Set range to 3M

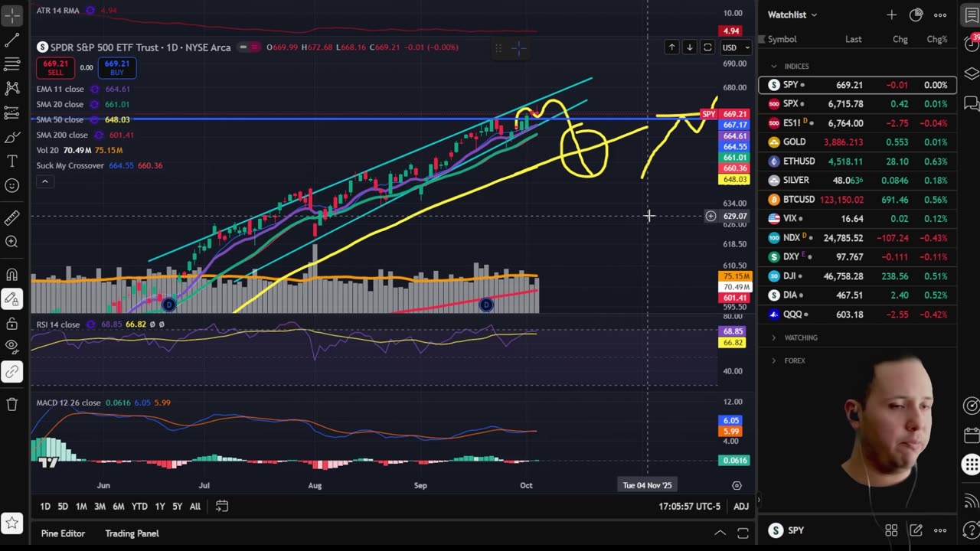tap(100, 506)
